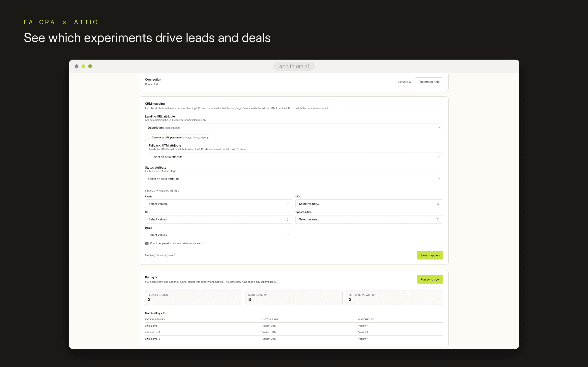This screenshot has height=367, width=588.
Task: Click the Run sync now button
Action: [430, 279]
